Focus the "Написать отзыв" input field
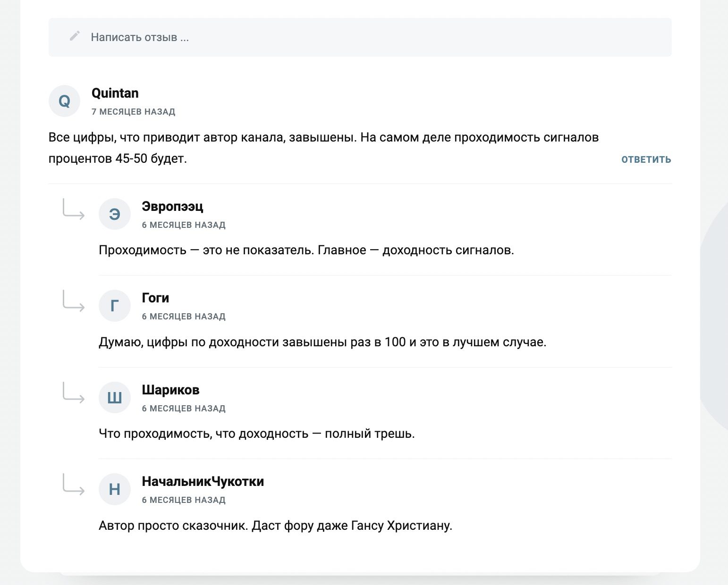Screen dimensions: 728x585 coord(360,37)
